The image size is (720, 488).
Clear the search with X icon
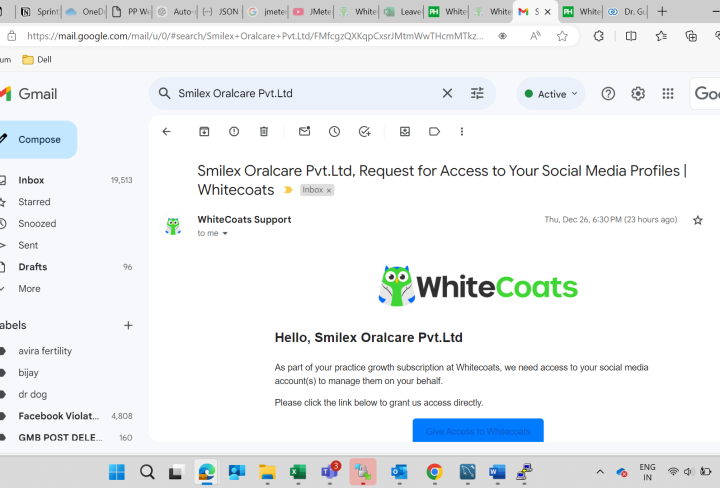(447, 94)
